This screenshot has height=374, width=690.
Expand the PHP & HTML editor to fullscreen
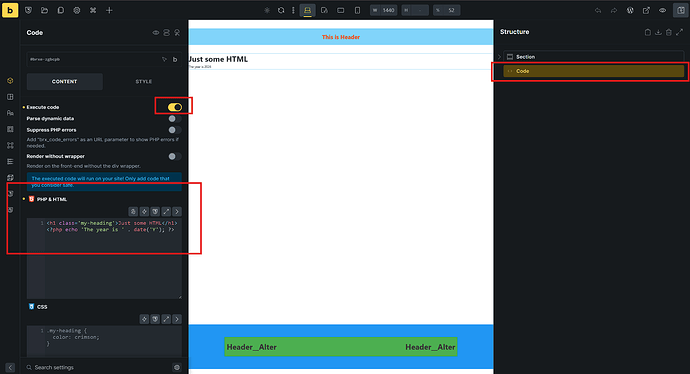click(166, 212)
